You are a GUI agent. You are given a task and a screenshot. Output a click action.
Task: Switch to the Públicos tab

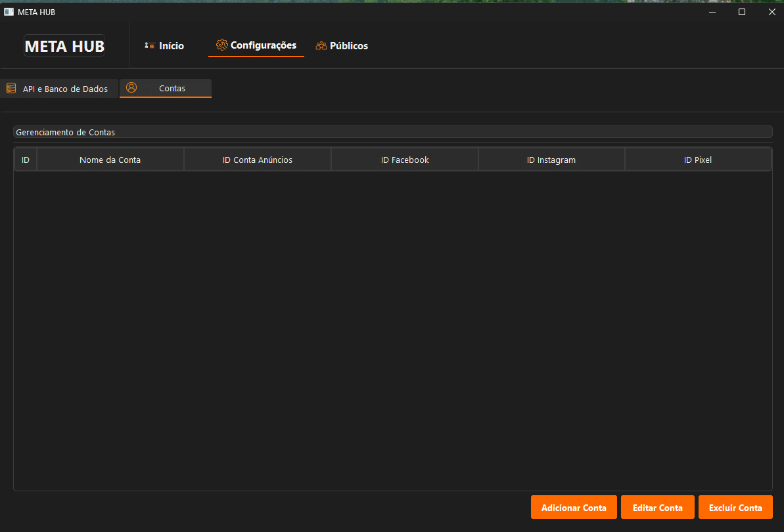[x=342, y=45]
